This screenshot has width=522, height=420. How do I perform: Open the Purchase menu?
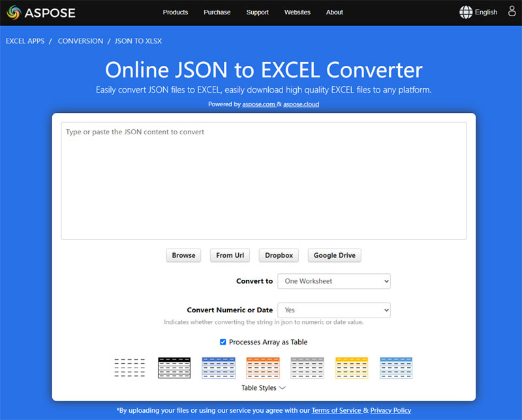[217, 12]
